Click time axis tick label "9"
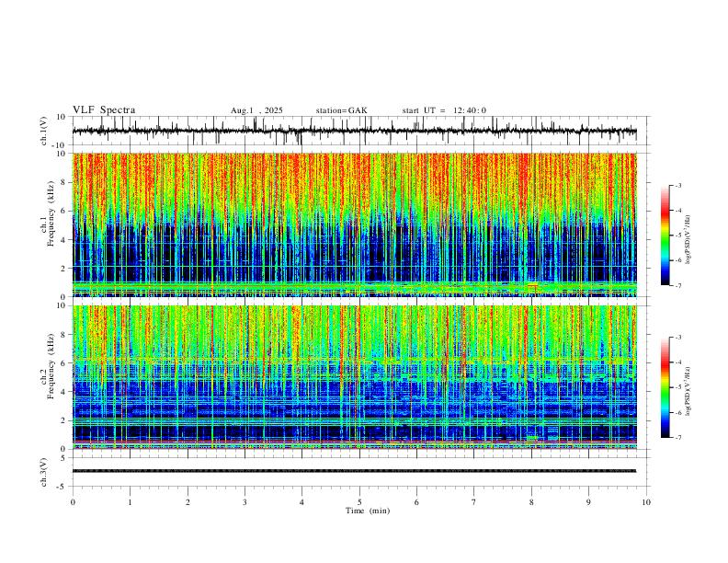 (588, 502)
